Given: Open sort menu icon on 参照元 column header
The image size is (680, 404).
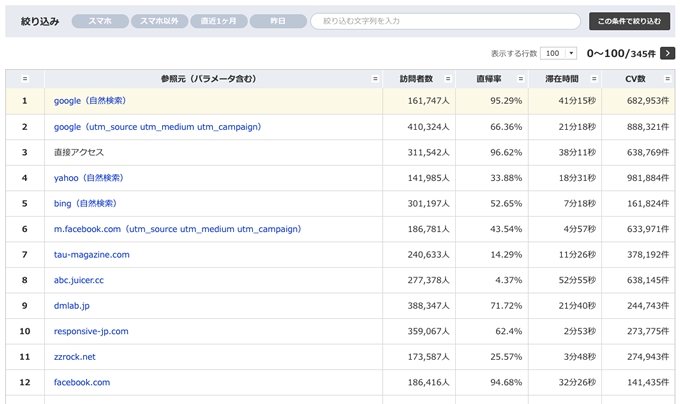Looking at the screenshot, I should 375,79.
